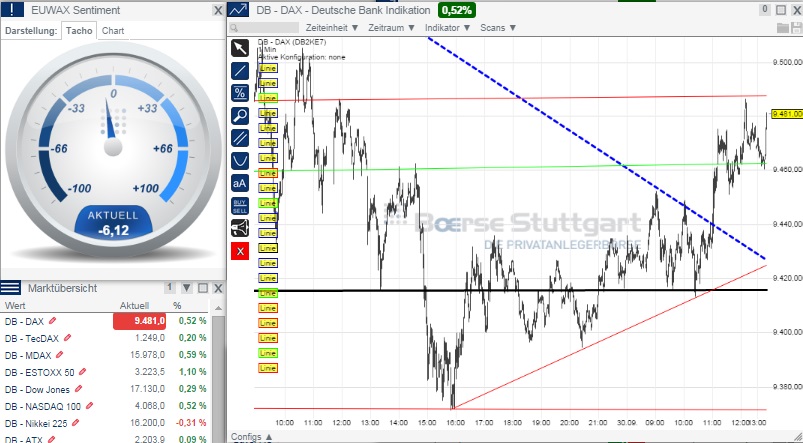Image resolution: width=803 pixels, height=443 pixels.
Task: Open the Indikator dropdown
Action: pyautogui.click(x=448, y=28)
